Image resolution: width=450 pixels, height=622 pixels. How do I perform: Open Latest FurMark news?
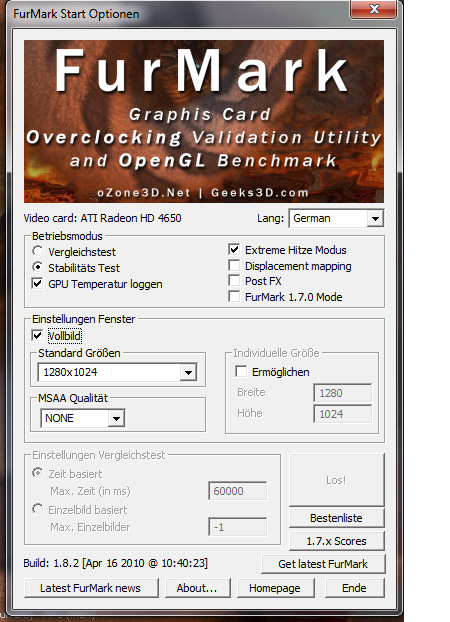coord(91,588)
